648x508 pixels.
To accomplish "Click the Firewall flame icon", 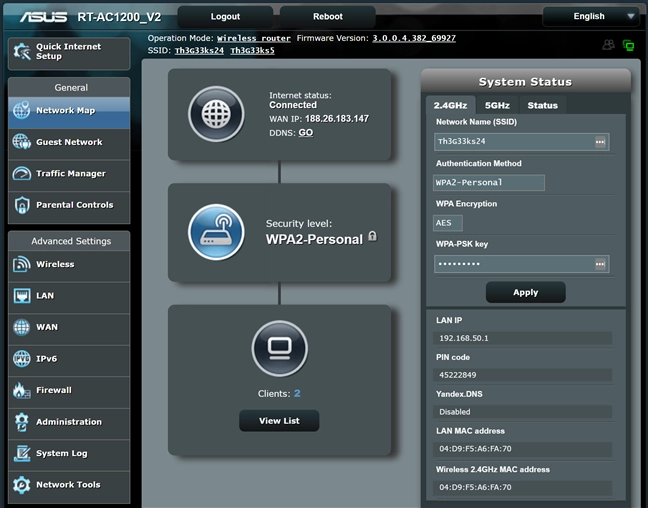I will tap(21, 390).
